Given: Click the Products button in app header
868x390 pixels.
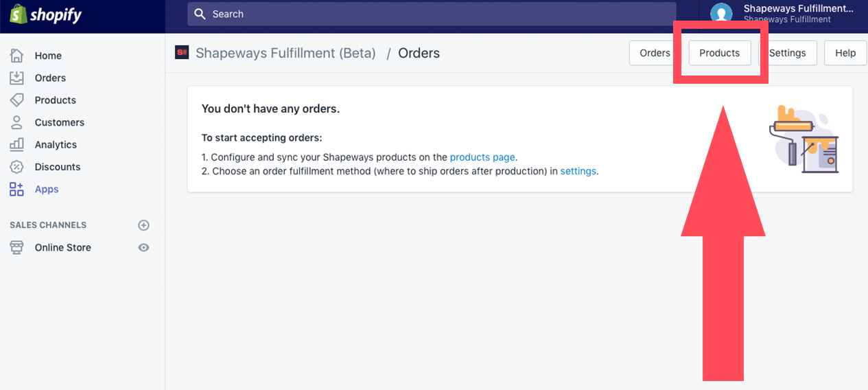Looking at the screenshot, I should pos(720,53).
